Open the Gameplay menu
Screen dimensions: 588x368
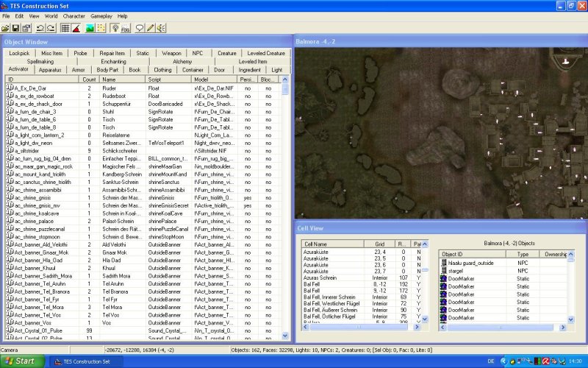(101, 15)
